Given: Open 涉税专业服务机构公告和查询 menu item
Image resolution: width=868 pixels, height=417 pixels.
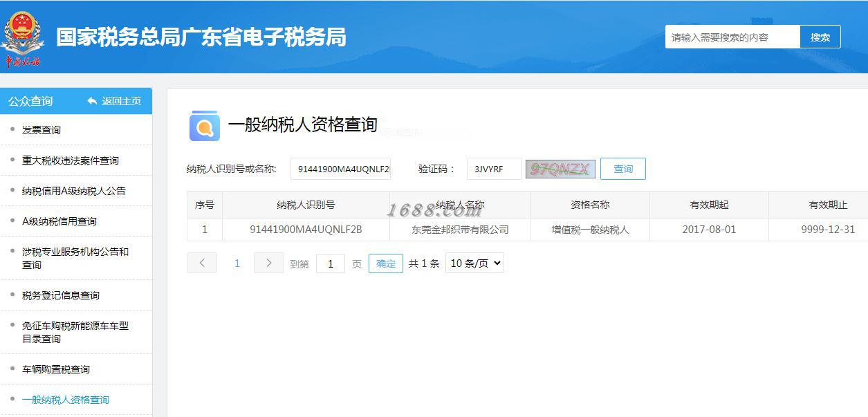Looking at the screenshot, I should 75,258.
